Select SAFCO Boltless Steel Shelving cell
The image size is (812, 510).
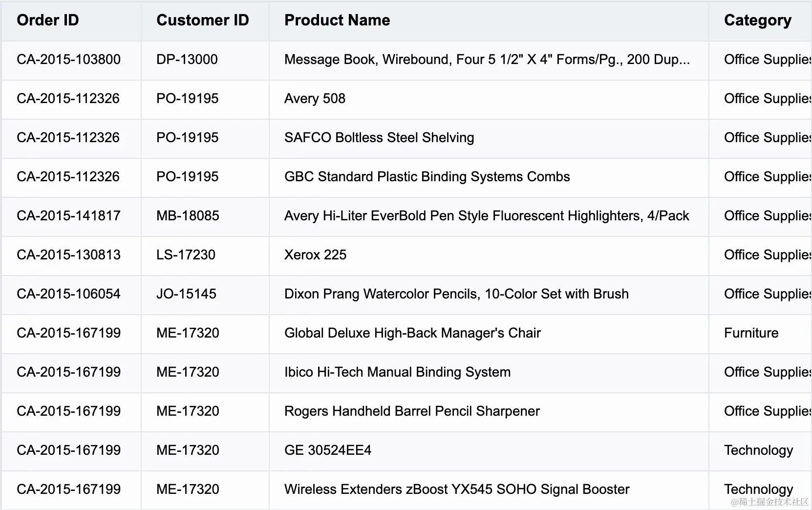489,139
